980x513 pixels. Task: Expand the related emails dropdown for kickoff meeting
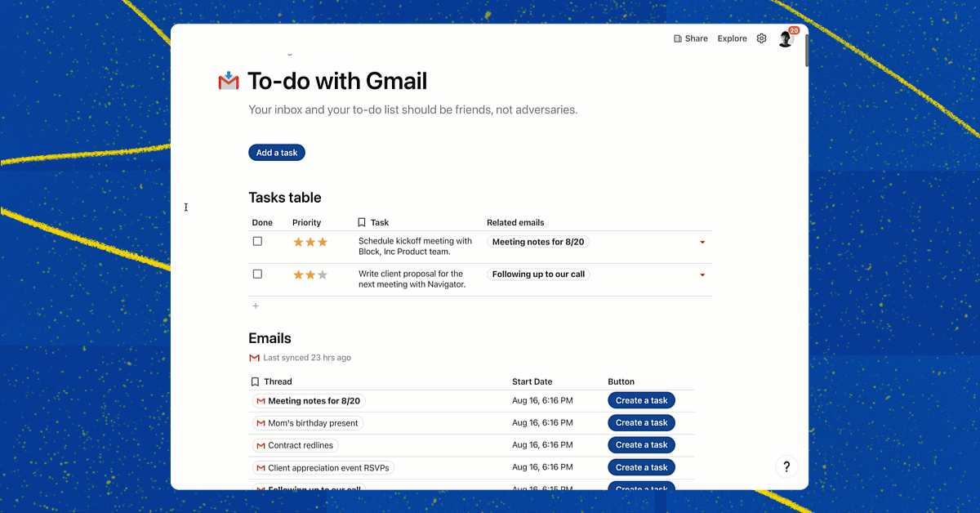tap(702, 243)
